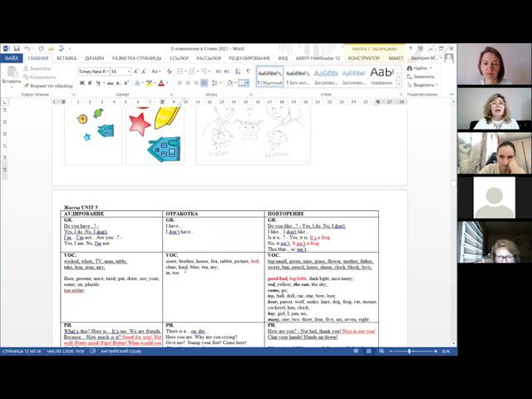
Task: Toggle align text left
Action: pos(180,83)
